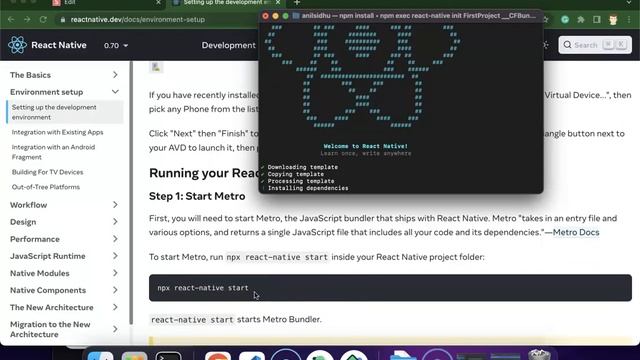Open Finder from the dock
The image size is (640, 360).
[100, 356]
